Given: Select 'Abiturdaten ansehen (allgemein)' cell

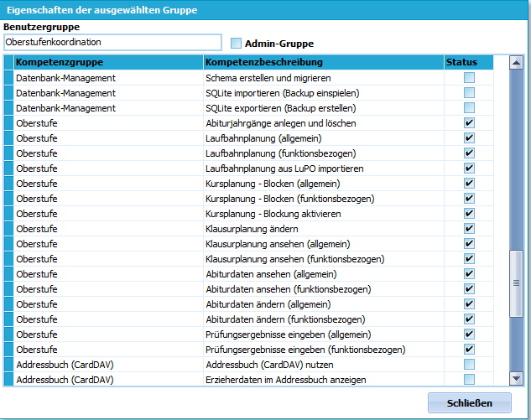Looking at the screenshot, I should 324,274.
